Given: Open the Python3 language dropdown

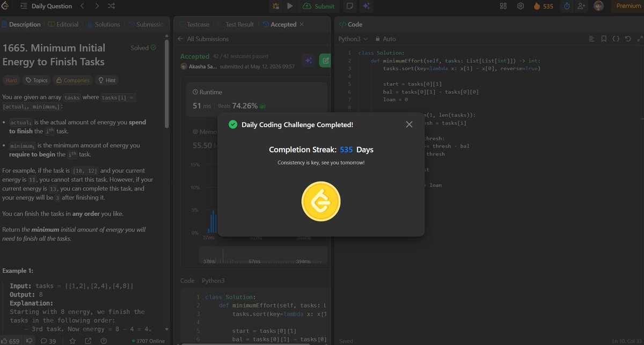Looking at the screenshot, I should coord(353,39).
